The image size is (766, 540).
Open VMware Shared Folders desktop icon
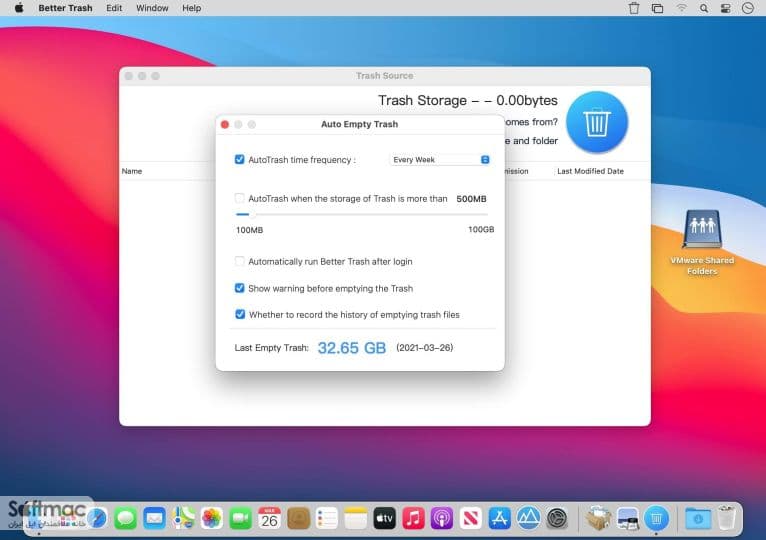coord(702,243)
